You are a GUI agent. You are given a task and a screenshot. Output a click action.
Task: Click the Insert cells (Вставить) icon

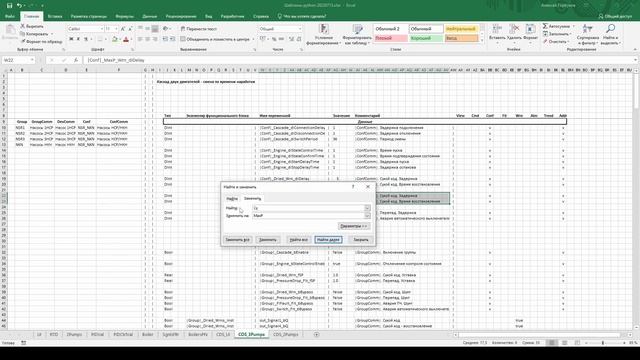point(497,29)
